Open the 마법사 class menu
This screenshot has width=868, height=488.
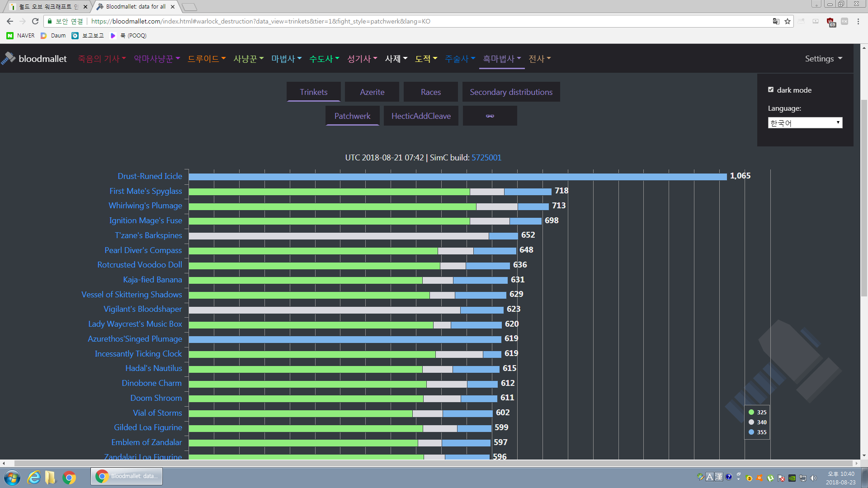[286, 58]
